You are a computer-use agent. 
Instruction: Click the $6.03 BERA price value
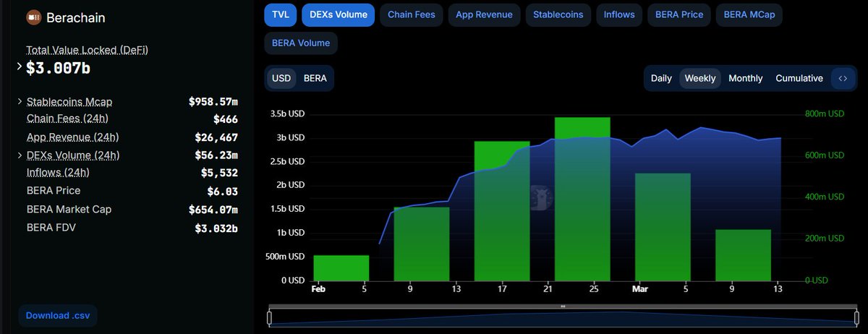[223, 191]
